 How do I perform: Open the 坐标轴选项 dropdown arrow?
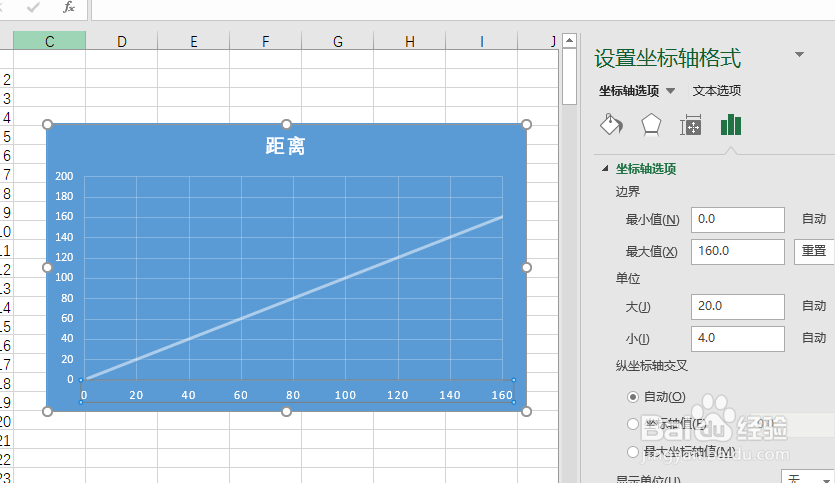[670, 91]
